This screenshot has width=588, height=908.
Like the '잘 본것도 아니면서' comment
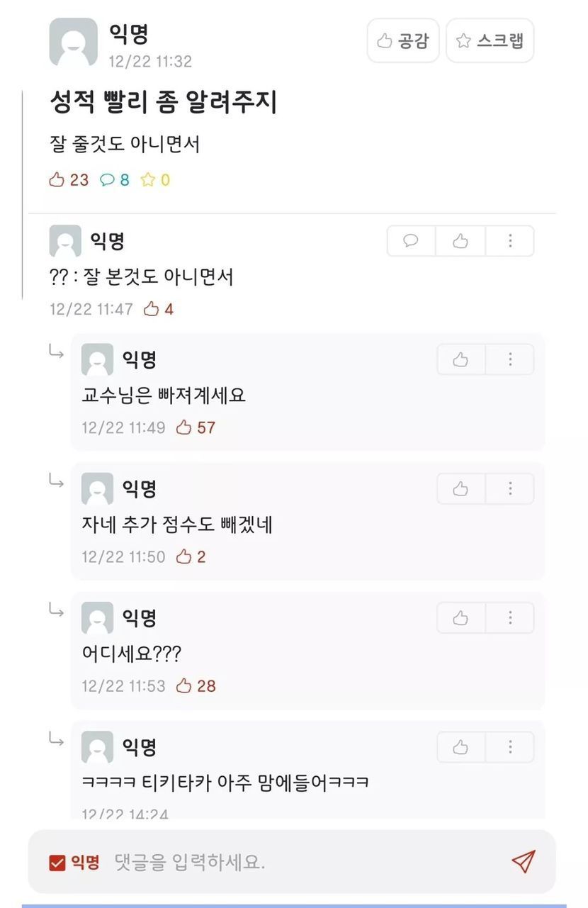(x=460, y=241)
